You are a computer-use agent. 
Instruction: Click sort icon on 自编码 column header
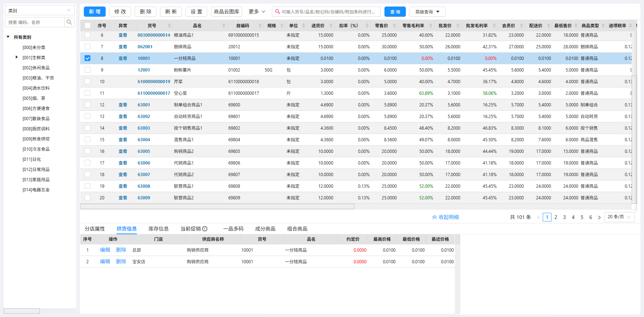point(260,25)
